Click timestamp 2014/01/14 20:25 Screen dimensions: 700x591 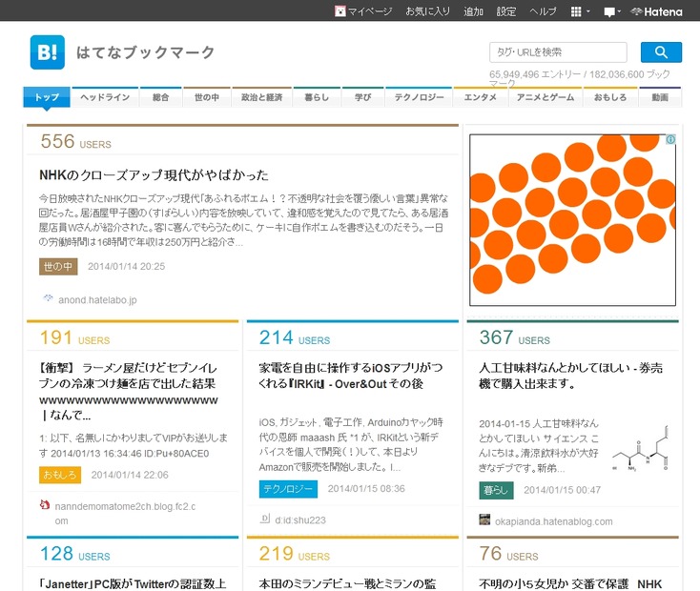pyautogui.click(x=126, y=267)
